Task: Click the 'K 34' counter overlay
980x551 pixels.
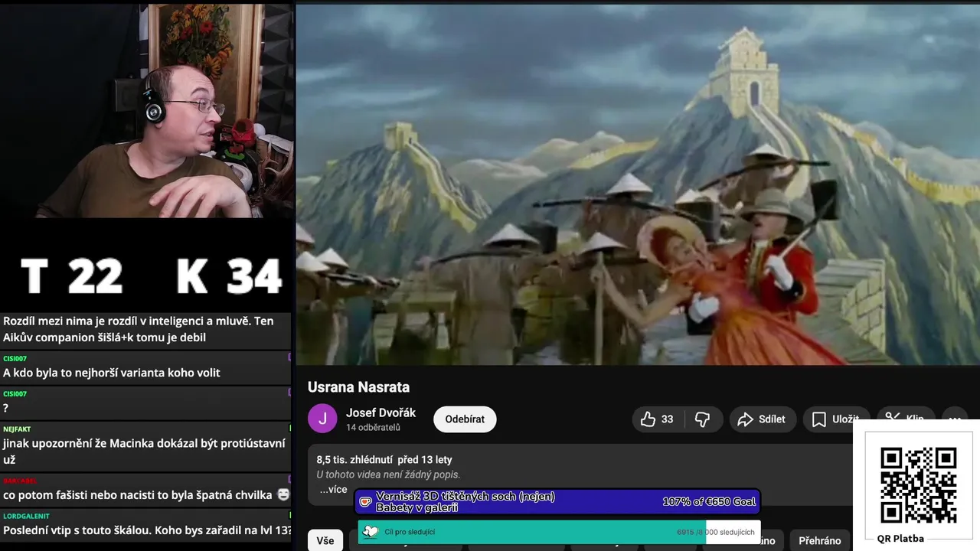Action: (229, 276)
